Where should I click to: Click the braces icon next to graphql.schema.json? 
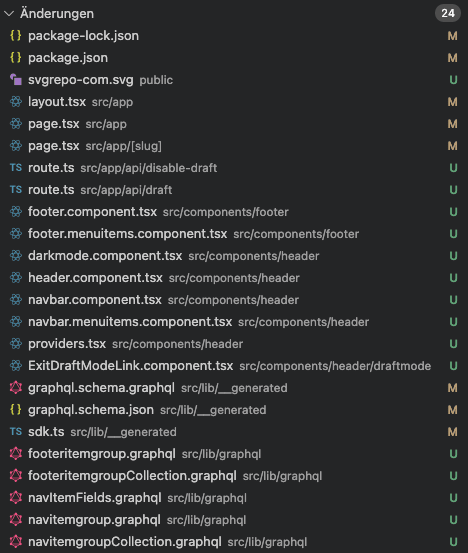[16, 409]
